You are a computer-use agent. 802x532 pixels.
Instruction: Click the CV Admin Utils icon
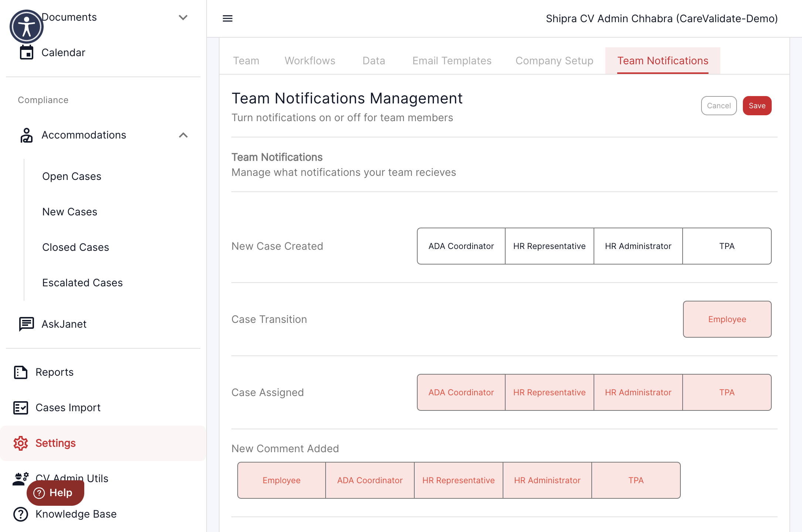(21, 479)
